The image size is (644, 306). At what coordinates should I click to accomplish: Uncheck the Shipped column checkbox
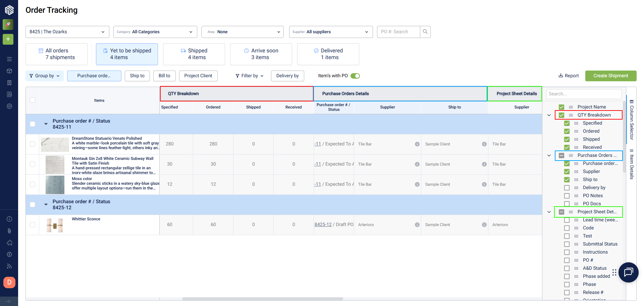567,139
